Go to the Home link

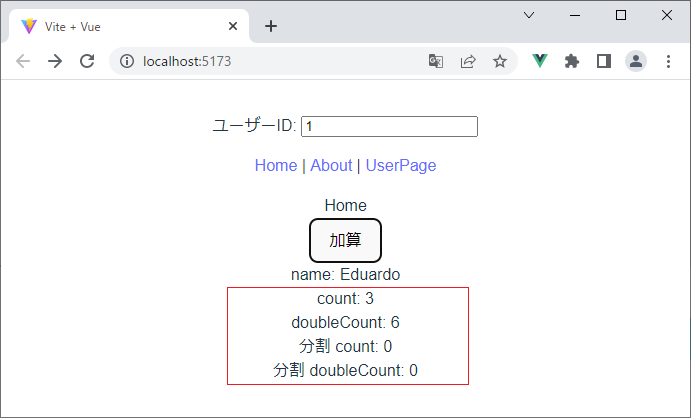[276, 166]
